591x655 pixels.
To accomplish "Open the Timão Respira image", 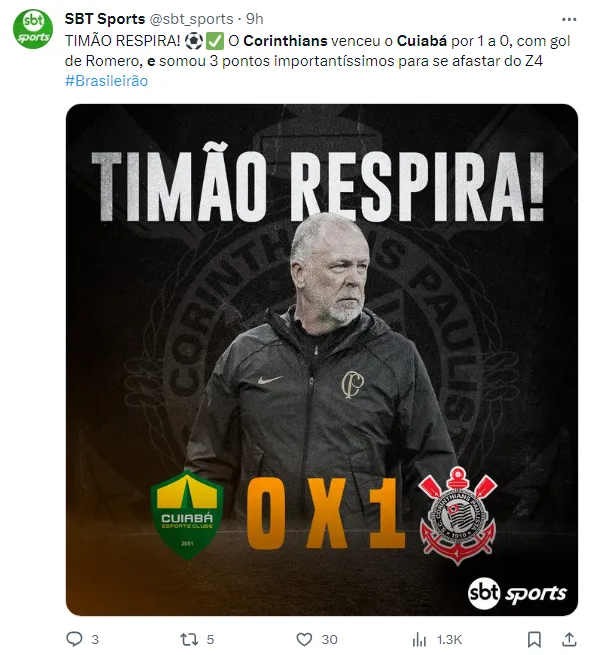I will click(x=322, y=360).
